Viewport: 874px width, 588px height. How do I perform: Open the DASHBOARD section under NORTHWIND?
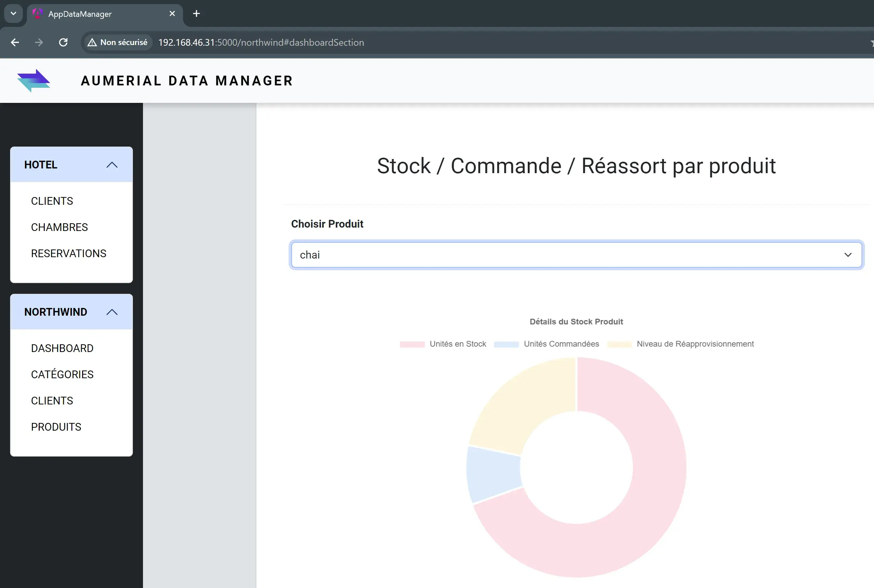62,348
